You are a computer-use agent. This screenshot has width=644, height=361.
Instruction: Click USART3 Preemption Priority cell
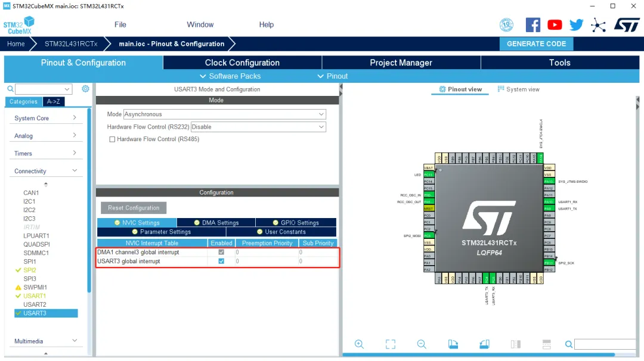click(x=267, y=262)
